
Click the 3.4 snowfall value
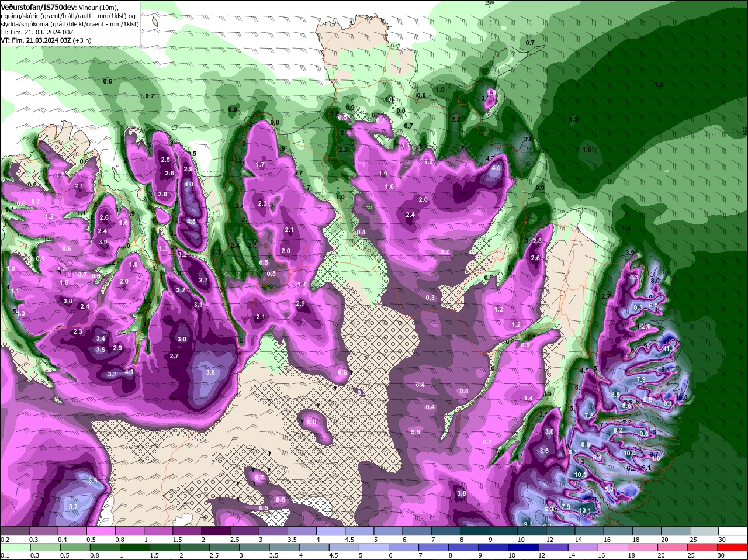click(x=101, y=338)
